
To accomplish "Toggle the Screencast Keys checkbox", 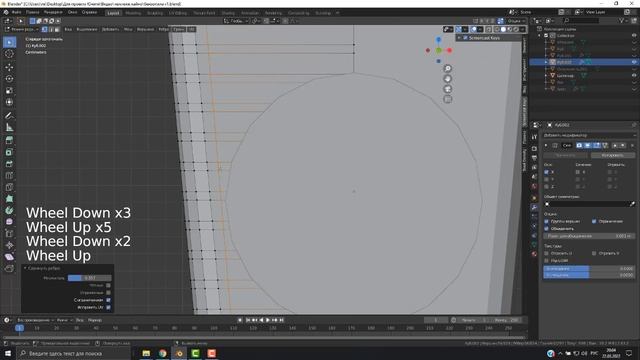I will pyautogui.click(x=465, y=38).
